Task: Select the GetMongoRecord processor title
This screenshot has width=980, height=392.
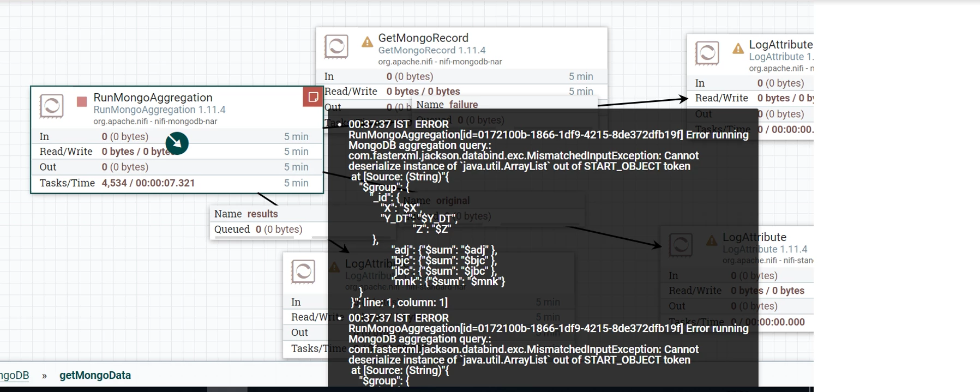Action: [x=423, y=38]
